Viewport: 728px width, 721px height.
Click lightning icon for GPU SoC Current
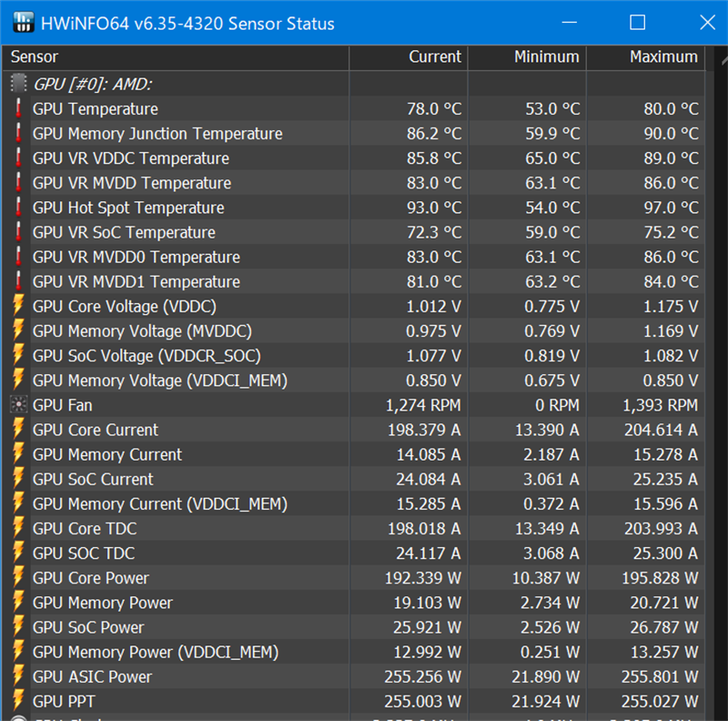[x=18, y=479]
